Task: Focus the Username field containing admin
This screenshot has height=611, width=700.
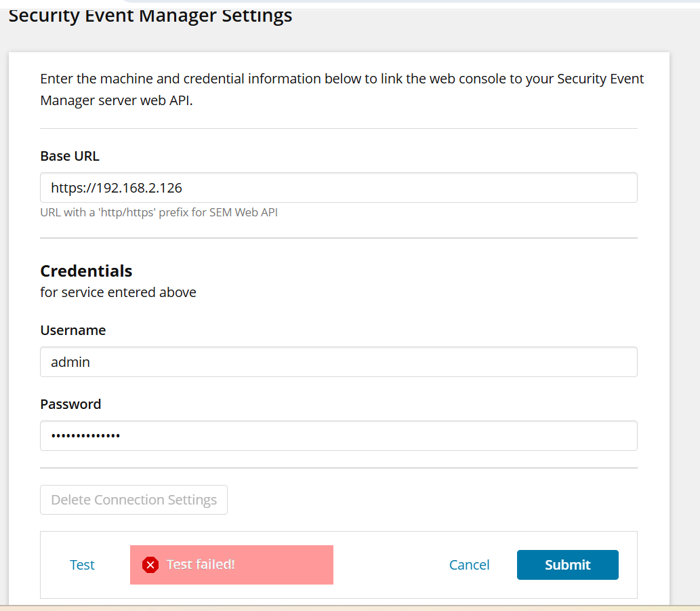Action: click(x=338, y=361)
